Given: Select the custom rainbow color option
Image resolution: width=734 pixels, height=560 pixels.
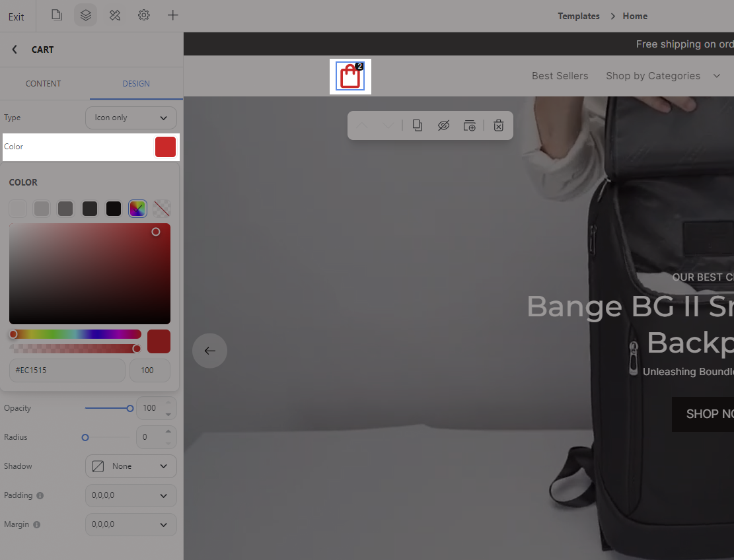Looking at the screenshot, I should [x=137, y=209].
